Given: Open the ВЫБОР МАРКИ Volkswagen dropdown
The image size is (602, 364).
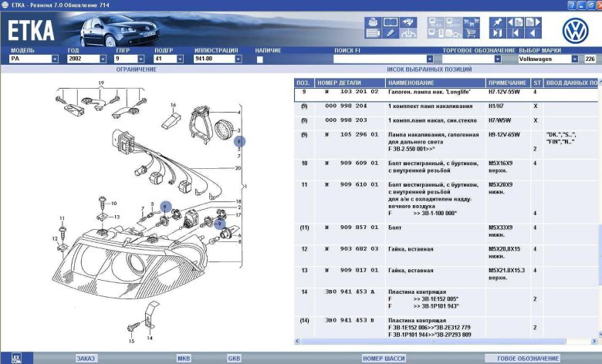Looking at the screenshot, I should pyautogui.click(x=574, y=59).
